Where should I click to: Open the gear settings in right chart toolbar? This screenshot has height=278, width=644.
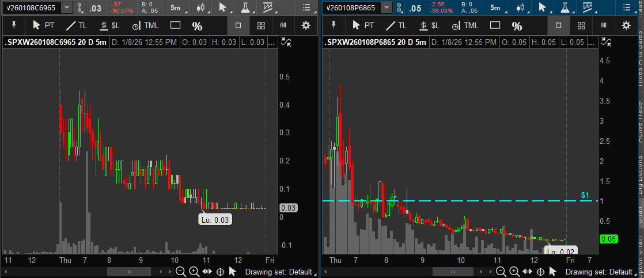click(x=626, y=26)
